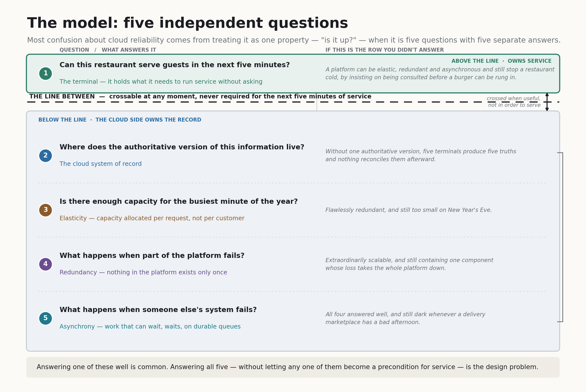This screenshot has width=586, height=392.
Task: Click 'Where does the authoritative version' question
Action: coord(182,147)
